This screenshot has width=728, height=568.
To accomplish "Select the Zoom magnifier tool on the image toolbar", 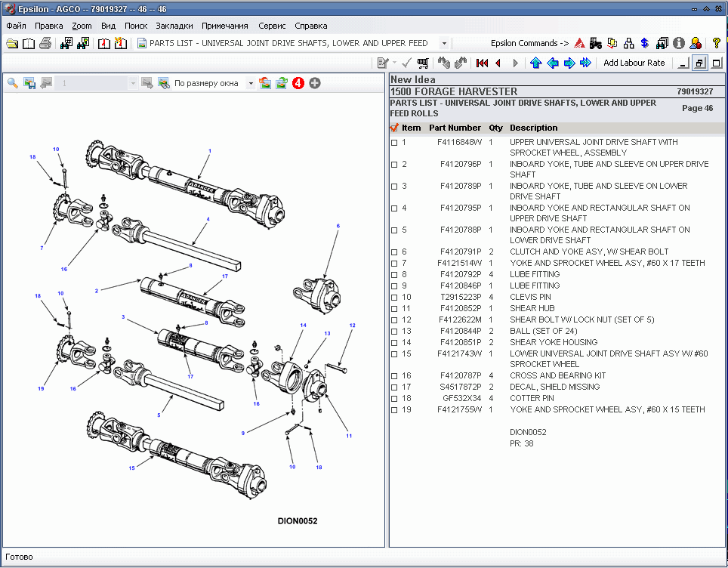I will 11,83.
